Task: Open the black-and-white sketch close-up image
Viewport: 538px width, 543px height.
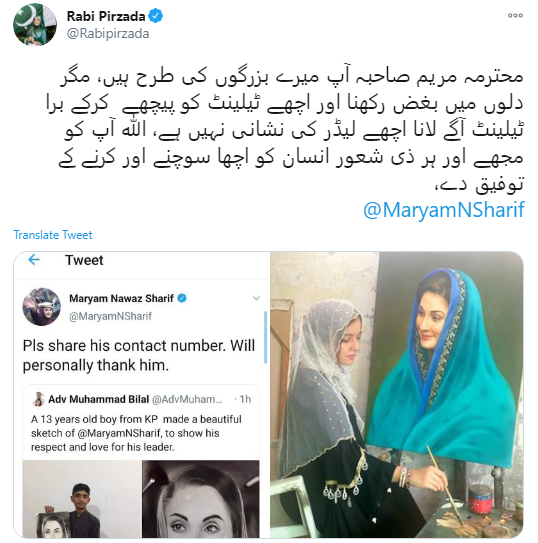Action: (201, 499)
